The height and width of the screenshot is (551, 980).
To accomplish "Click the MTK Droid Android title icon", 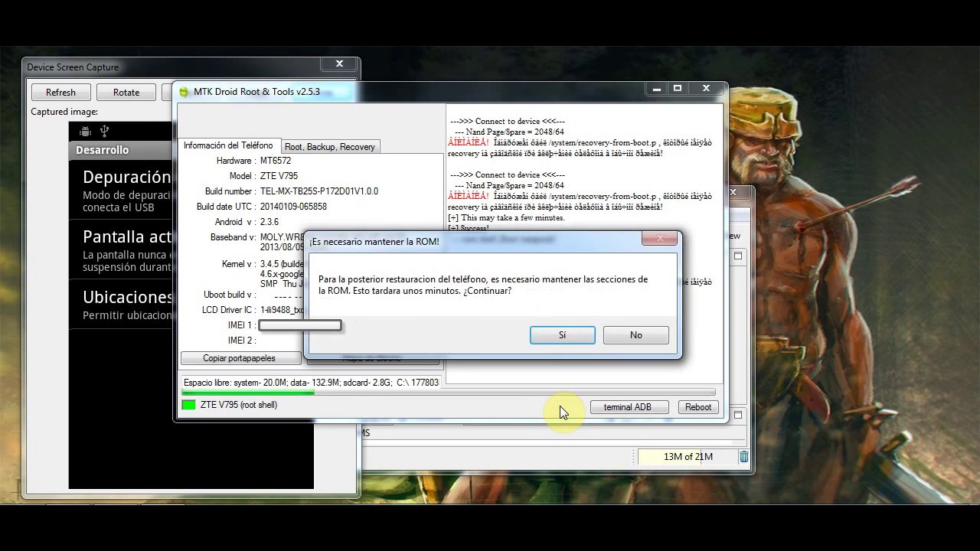I will pyautogui.click(x=184, y=92).
